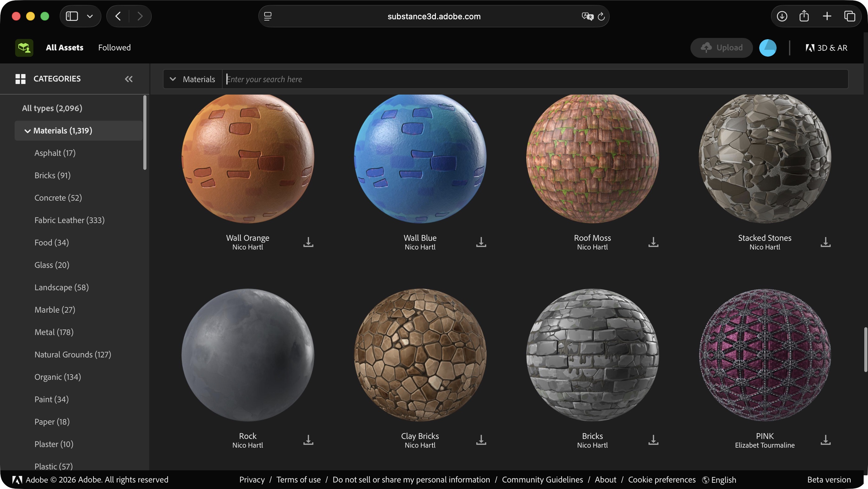The image size is (868, 489).
Task: Open the Safari downloads icon
Action: (782, 16)
